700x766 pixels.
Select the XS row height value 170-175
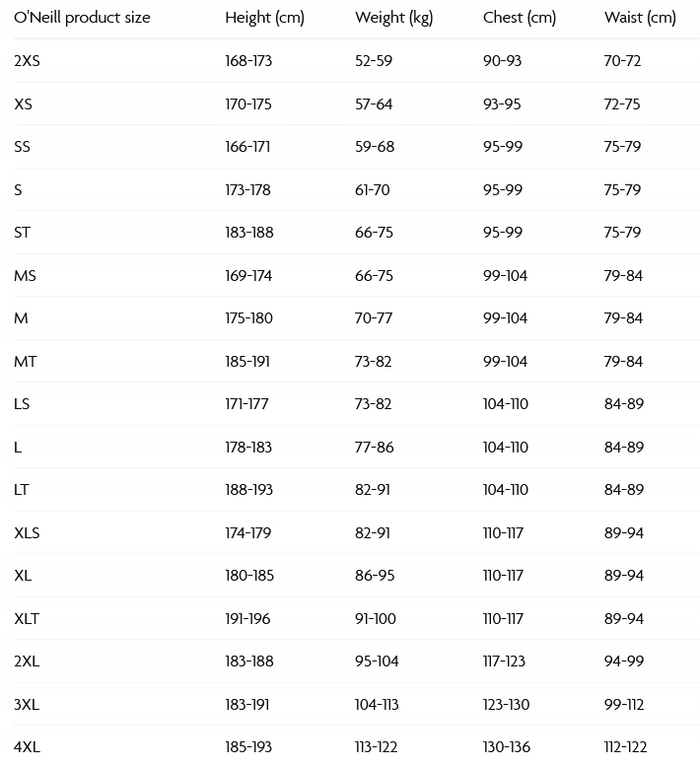point(248,104)
